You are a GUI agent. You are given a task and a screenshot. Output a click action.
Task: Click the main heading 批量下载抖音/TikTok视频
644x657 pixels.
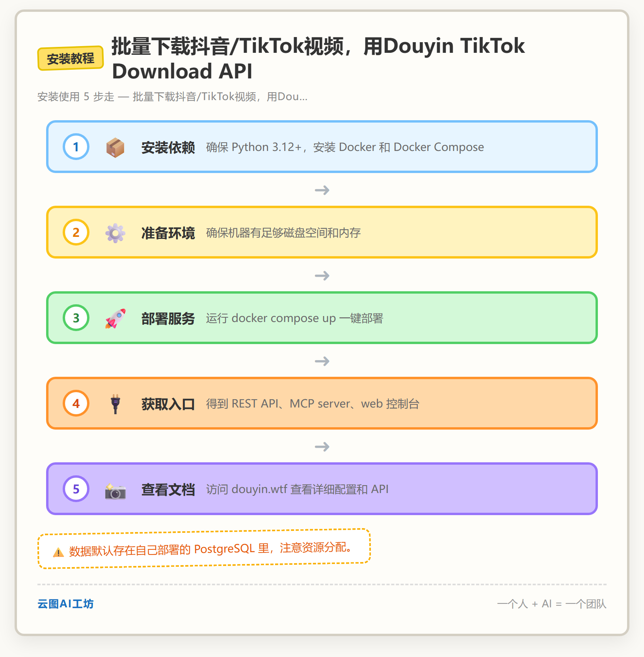[x=318, y=58]
